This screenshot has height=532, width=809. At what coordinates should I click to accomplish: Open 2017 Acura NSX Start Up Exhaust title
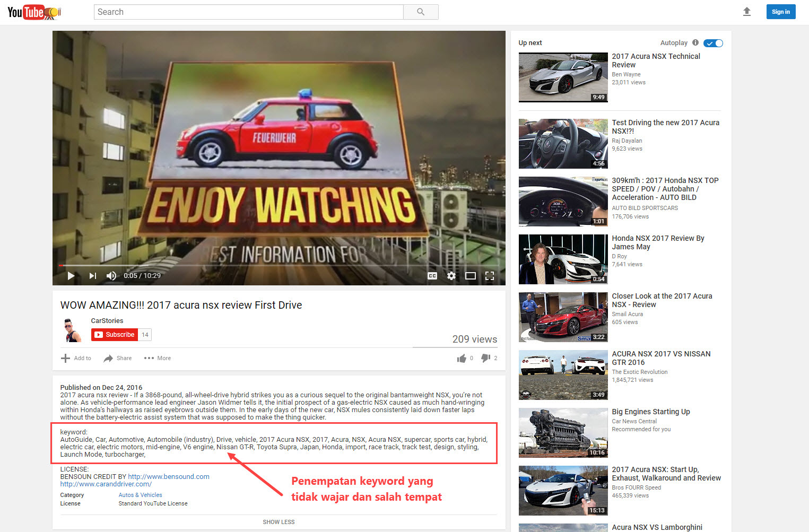point(666,474)
